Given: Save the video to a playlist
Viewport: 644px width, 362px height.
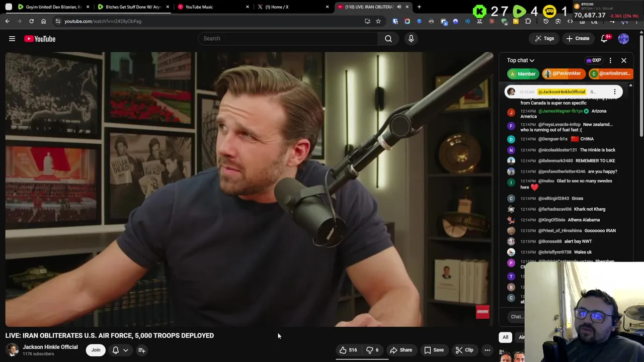Looking at the screenshot, I should click(434, 350).
